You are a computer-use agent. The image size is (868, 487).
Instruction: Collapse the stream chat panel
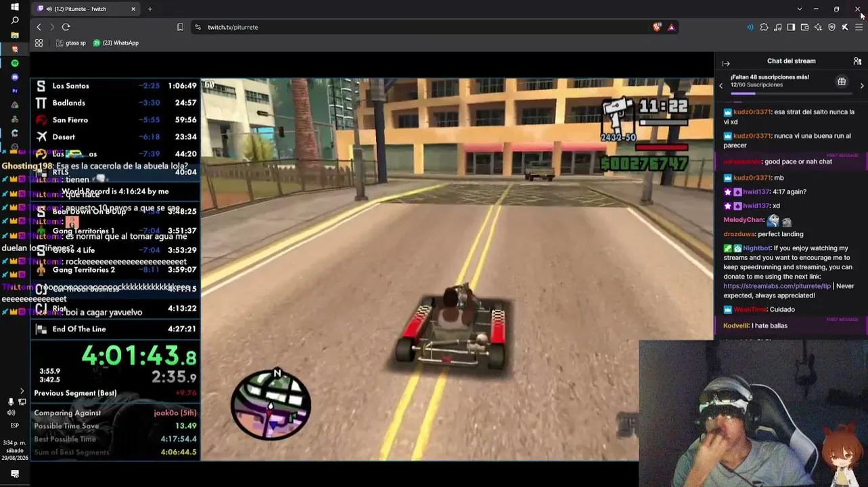(x=726, y=63)
